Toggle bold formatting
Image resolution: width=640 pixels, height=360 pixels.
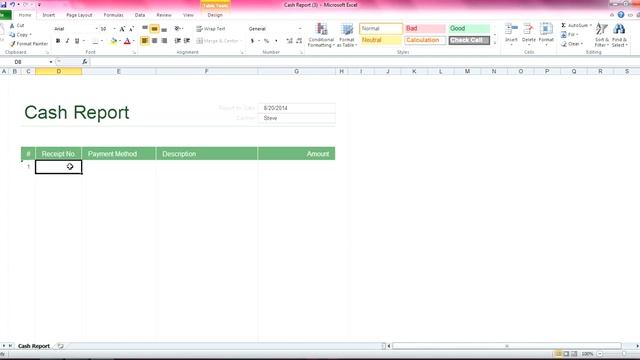coord(58,41)
